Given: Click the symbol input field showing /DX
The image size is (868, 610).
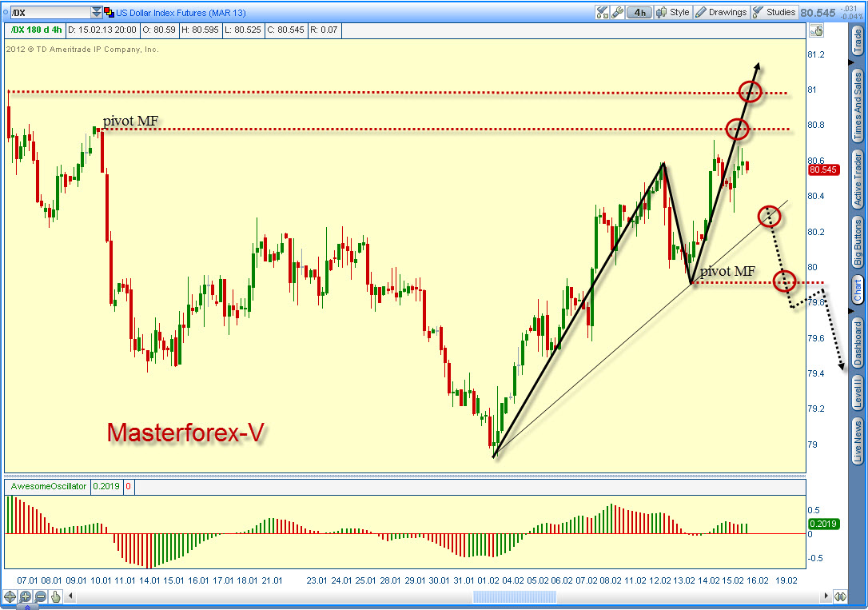Looking at the screenshot, I should click(50, 12).
